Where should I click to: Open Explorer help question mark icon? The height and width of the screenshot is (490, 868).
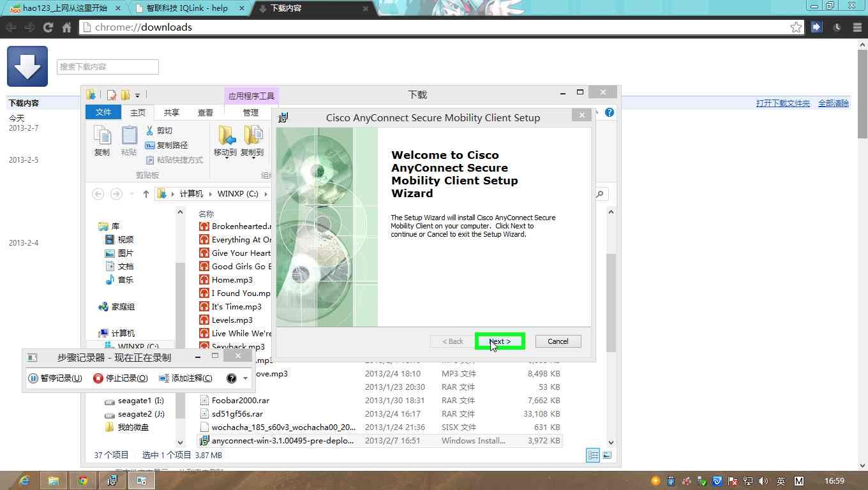point(609,112)
